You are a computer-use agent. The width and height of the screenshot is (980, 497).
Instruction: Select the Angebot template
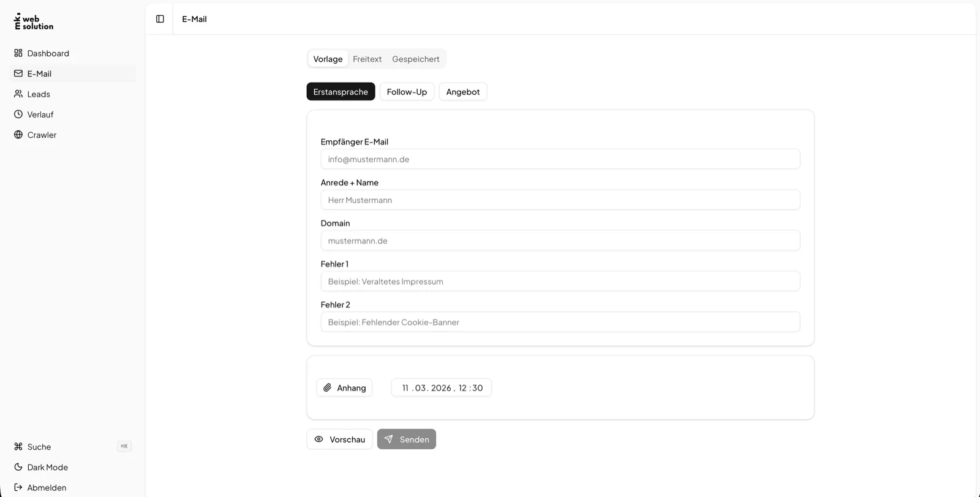[x=463, y=92]
